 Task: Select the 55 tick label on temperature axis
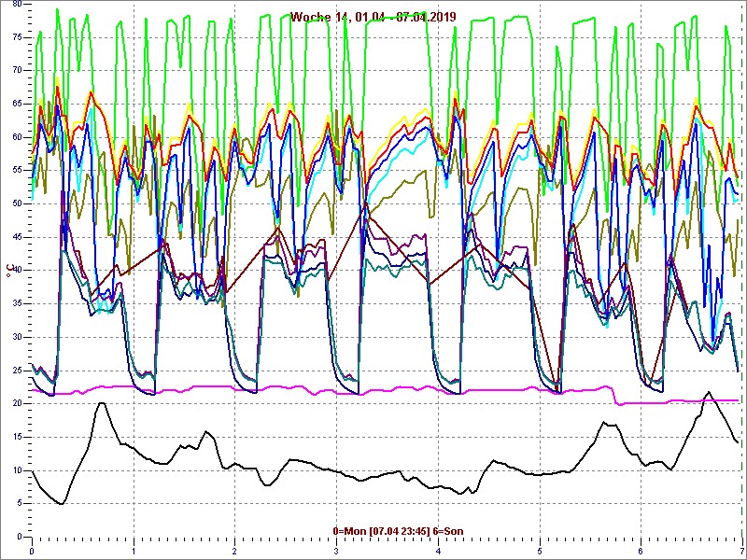(17, 171)
